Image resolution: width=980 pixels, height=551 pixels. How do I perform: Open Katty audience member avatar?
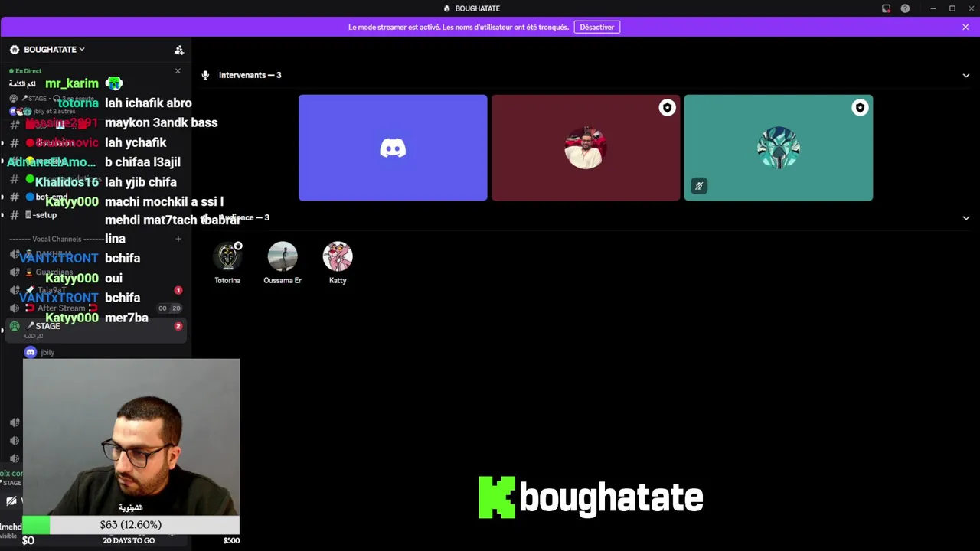pyautogui.click(x=338, y=256)
